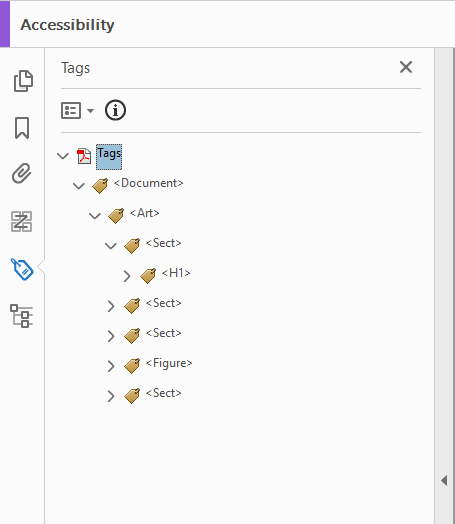Click the tag information (i) icon

point(115,110)
